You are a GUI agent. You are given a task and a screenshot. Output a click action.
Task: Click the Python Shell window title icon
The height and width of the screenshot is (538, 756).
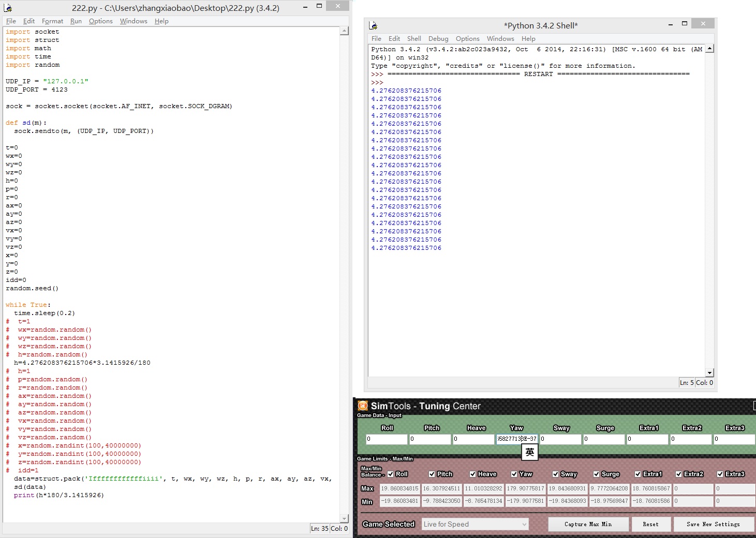373,25
